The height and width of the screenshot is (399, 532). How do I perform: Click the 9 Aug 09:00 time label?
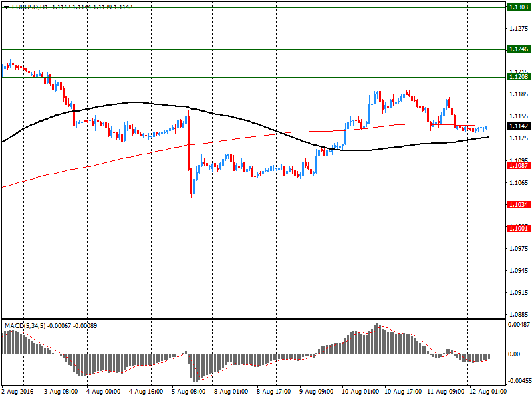click(317, 392)
